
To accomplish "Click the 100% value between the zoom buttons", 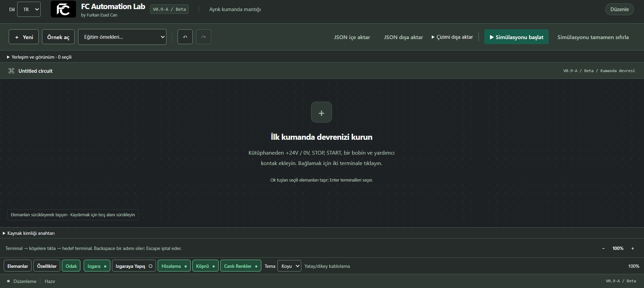I will click(x=618, y=248).
